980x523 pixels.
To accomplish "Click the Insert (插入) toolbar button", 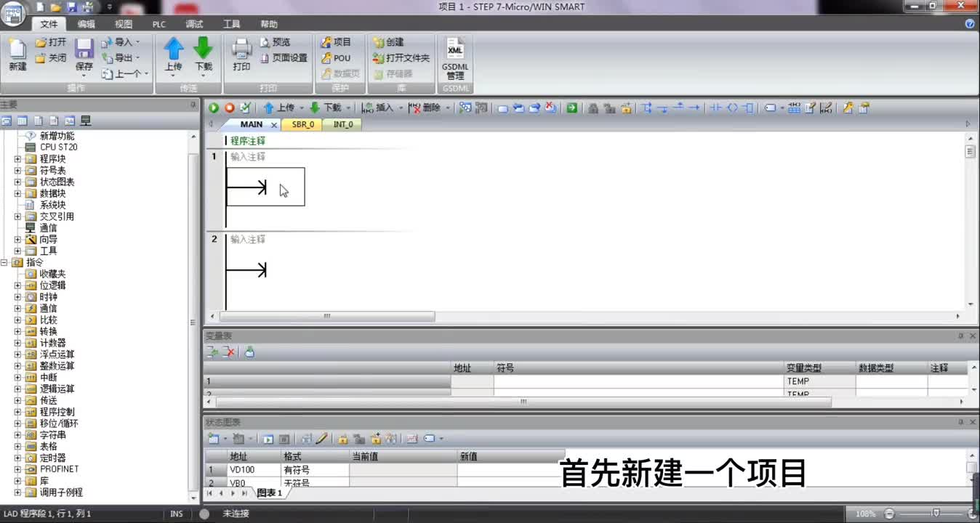I will click(378, 108).
